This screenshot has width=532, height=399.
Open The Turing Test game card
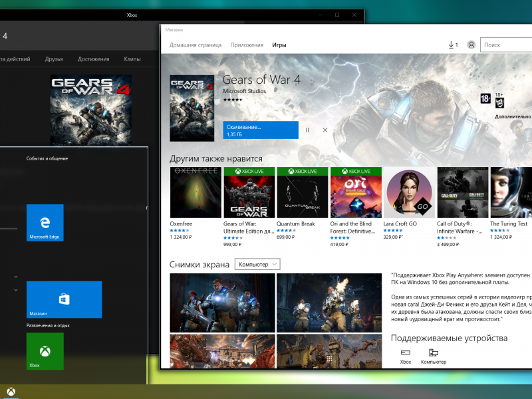point(511,203)
